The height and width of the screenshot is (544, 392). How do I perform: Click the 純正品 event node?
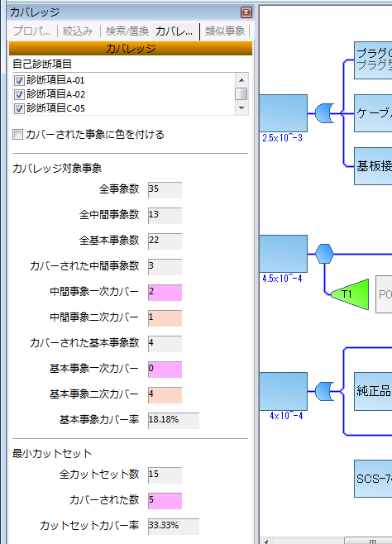pyautogui.click(x=373, y=391)
